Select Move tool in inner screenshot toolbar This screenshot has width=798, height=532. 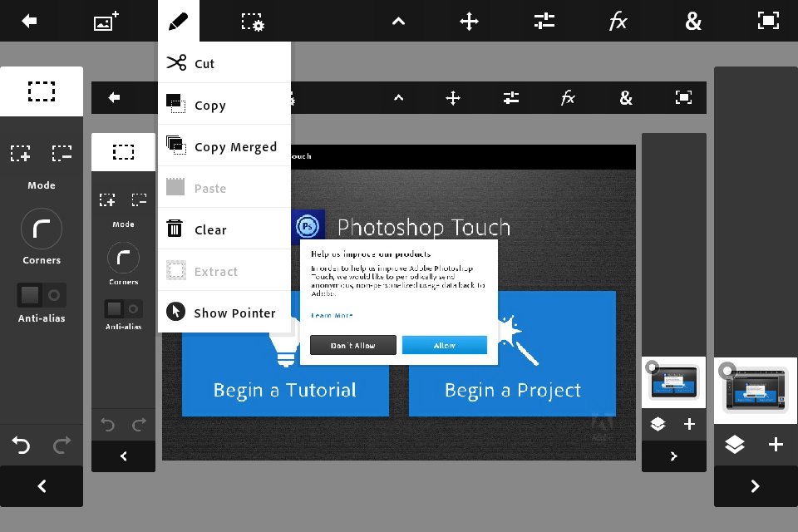click(x=453, y=98)
